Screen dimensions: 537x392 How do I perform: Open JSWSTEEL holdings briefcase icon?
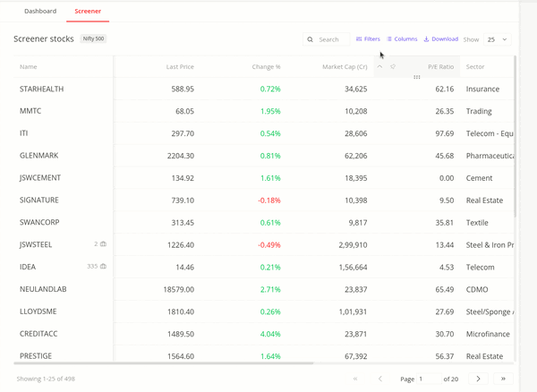click(103, 244)
